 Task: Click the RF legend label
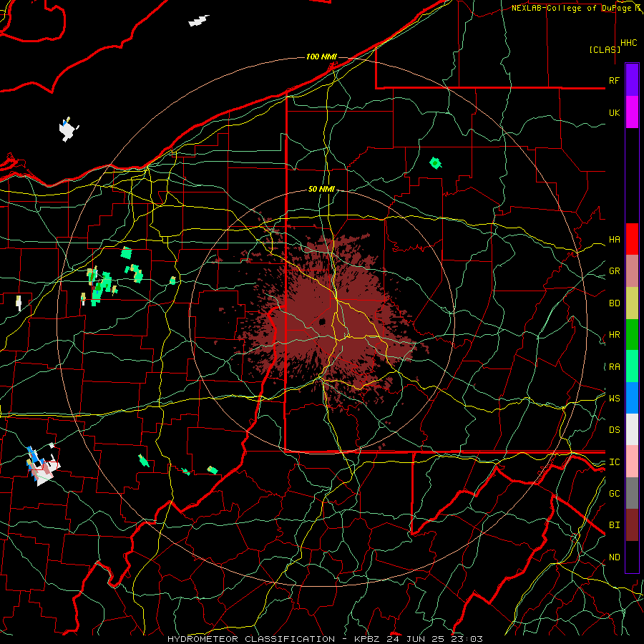pos(614,80)
